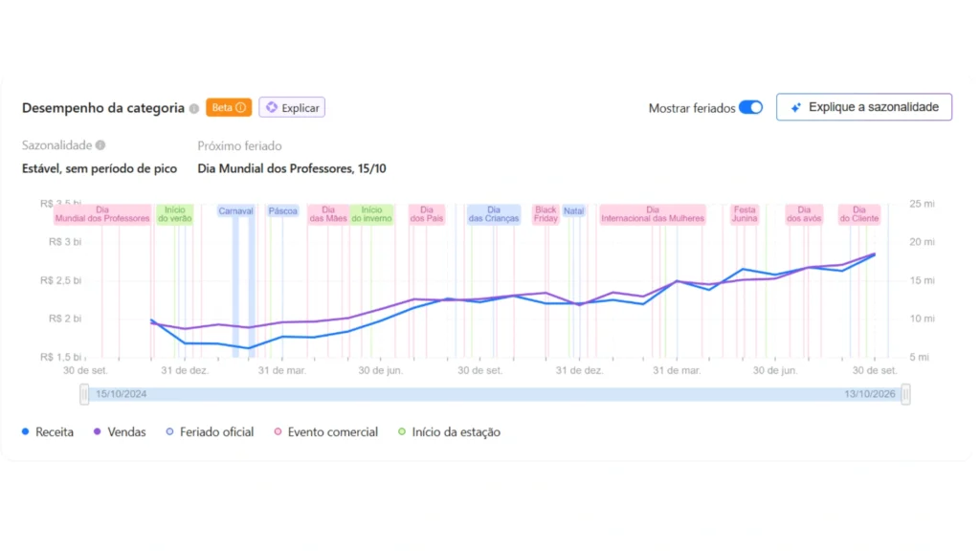980x551 pixels.
Task: Click the info icon next to Sazonalidade
Action: tap(100, 145)
